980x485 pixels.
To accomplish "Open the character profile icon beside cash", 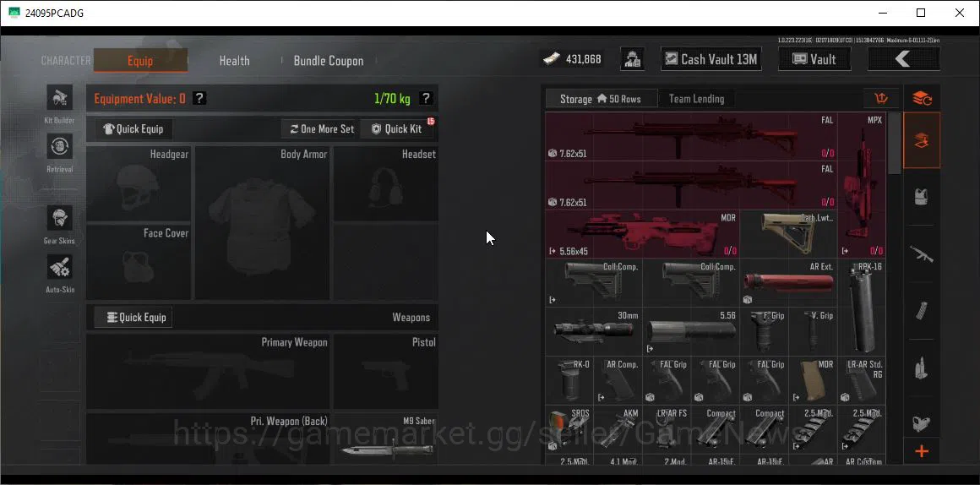I will (633, 59).
